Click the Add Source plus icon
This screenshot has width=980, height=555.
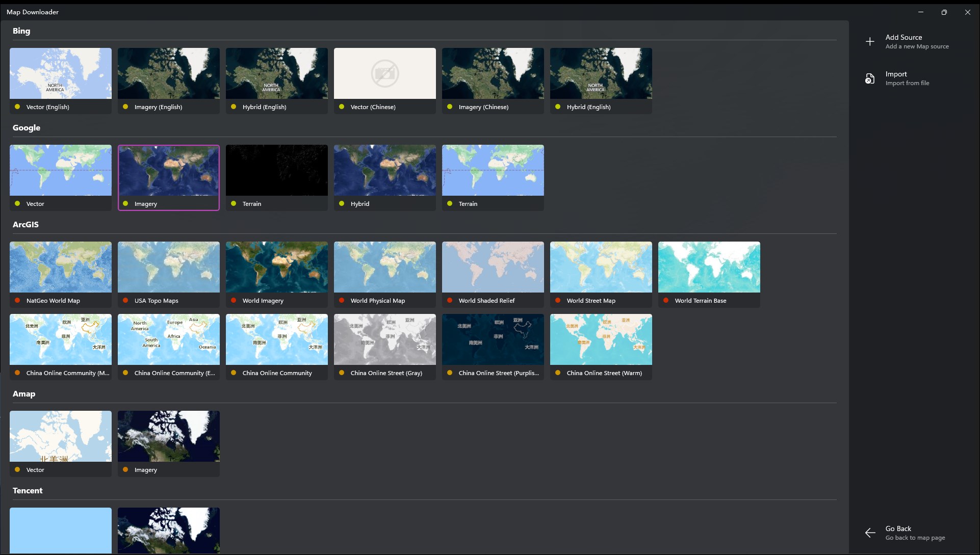870,42
